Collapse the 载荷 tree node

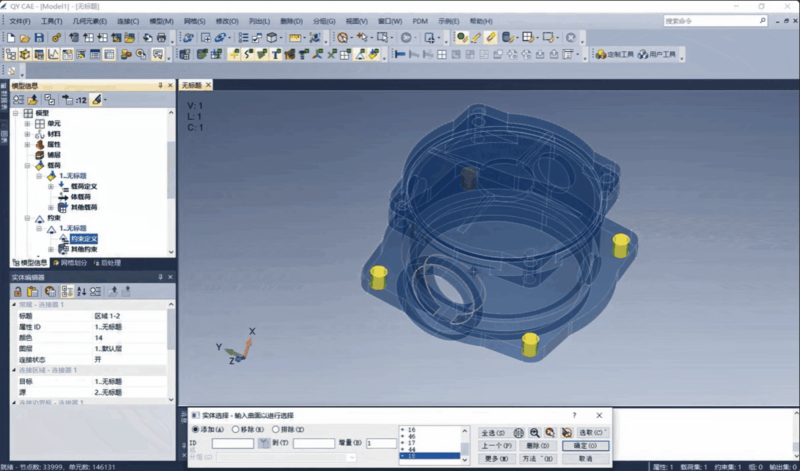28,165
